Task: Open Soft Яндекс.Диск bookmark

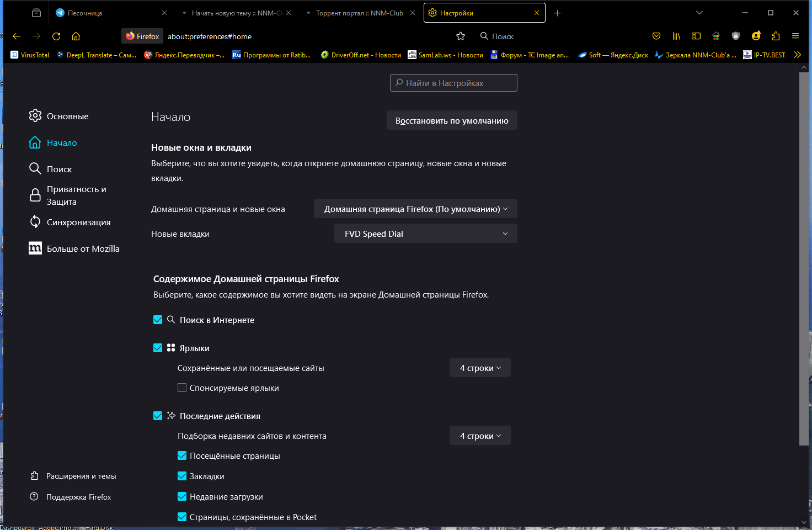Action: pyautogui.click(x=613, y=55)
